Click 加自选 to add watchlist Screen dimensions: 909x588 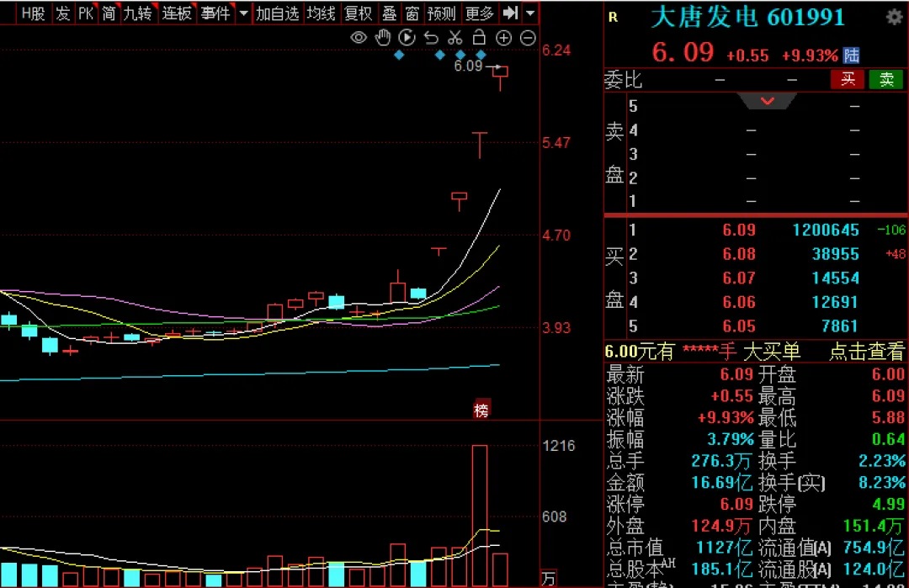(x=277, y=13)
